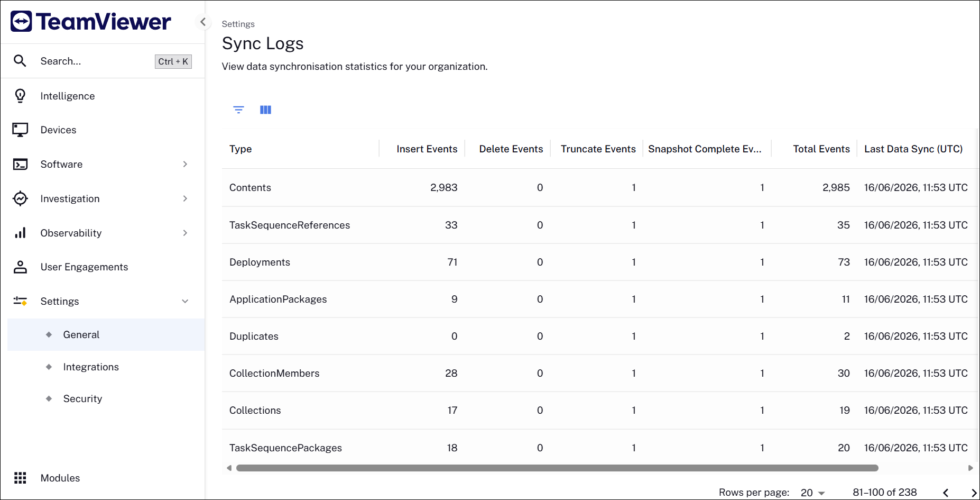Expand the Software submenu chevron
Screen dimensions: 980x500
tap(185, 164)
